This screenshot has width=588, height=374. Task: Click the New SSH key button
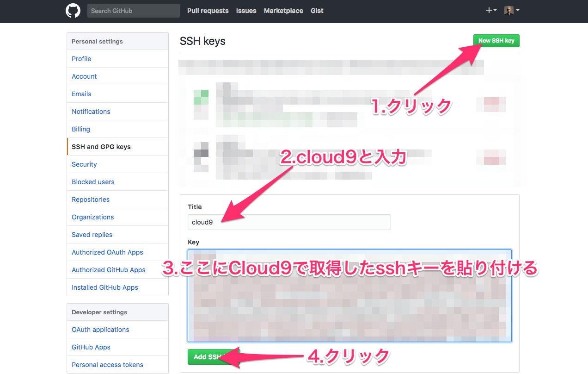tap(496, 41)
